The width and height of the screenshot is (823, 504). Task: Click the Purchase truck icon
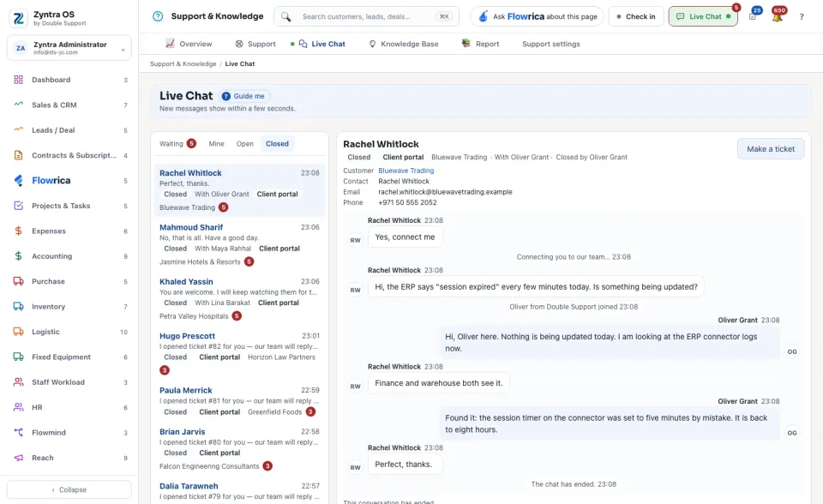point(18,281)
